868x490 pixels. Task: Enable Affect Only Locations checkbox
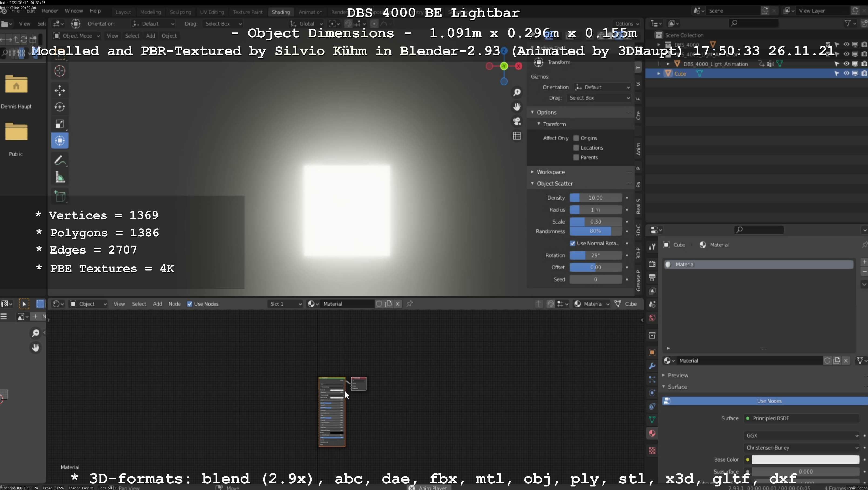tap(576, 148)
